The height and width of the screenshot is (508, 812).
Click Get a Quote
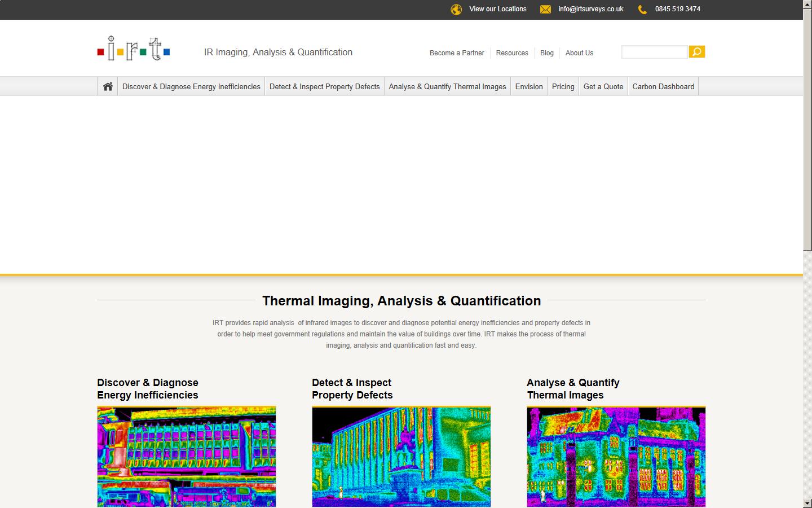[x=603, y=86]
